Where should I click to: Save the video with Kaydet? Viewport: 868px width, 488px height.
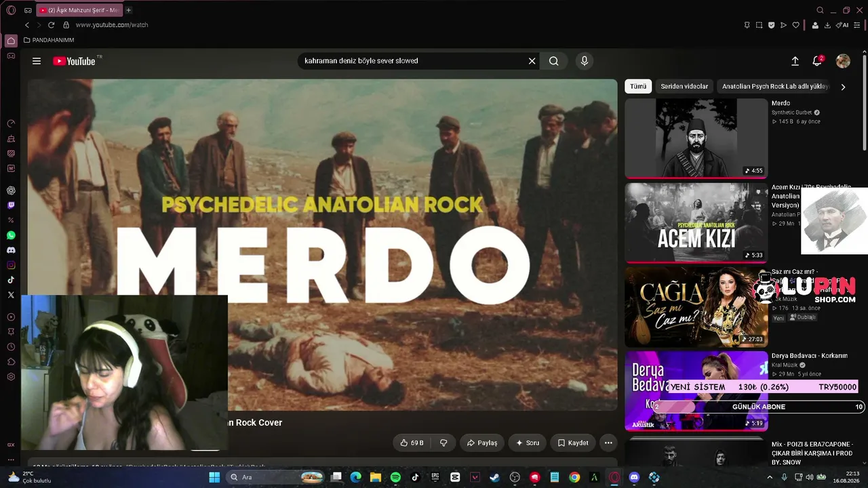pyautogui.click(x=573, y=443)
